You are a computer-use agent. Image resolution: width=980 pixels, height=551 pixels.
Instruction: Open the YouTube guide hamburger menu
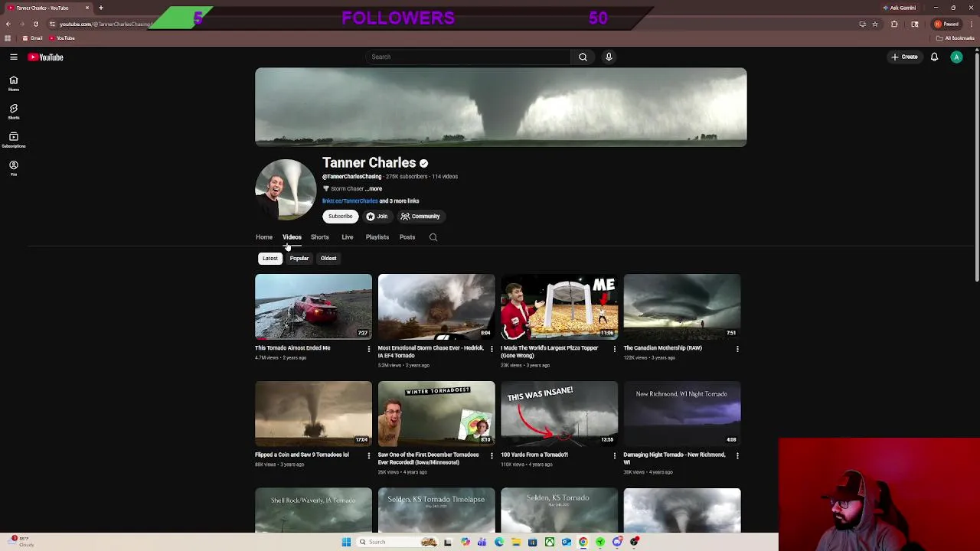[x=14, y=57]
